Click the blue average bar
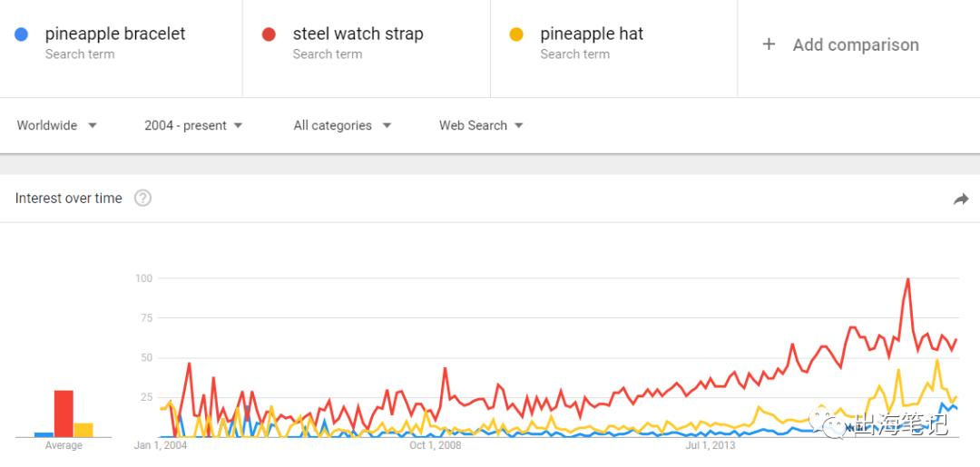This screenshot has height=467, width=980. (x=44, y=434)
